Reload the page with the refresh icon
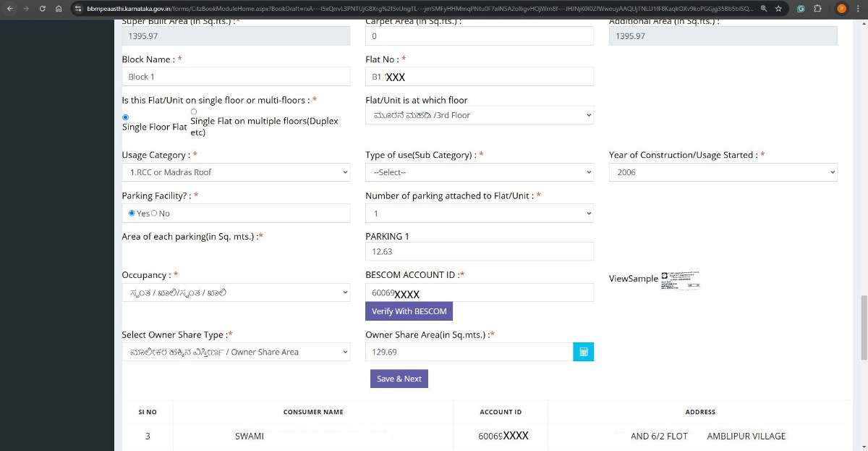This screenshot has width=868, height=451. click(x=43, y=9)
